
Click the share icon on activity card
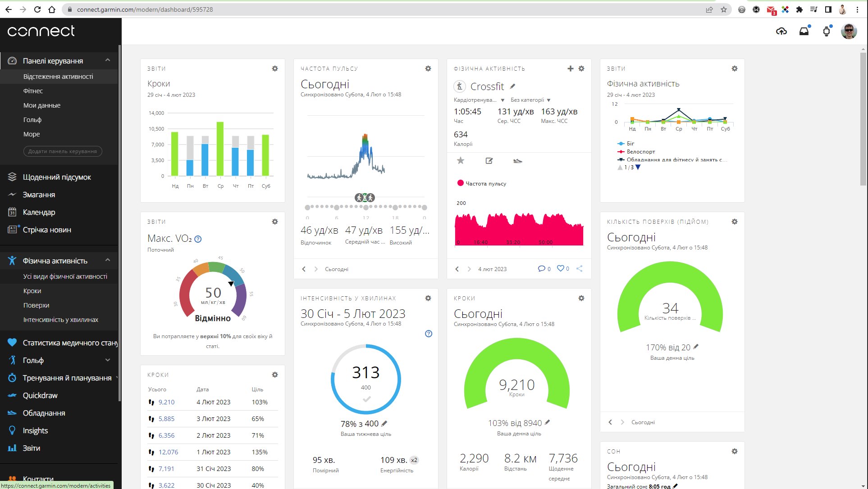click(580, 269)
